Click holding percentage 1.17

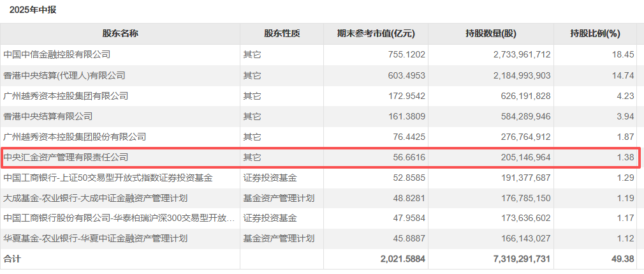(627, 218)
